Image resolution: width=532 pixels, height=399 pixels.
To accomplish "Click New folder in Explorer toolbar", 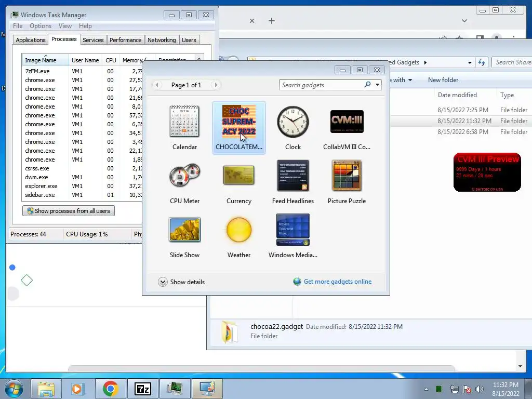I will pyautogui.click(x=443, y=79).
